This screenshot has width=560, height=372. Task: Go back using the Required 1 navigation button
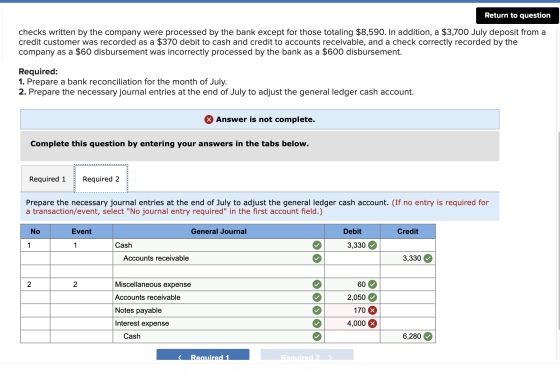tap(203, 355)
